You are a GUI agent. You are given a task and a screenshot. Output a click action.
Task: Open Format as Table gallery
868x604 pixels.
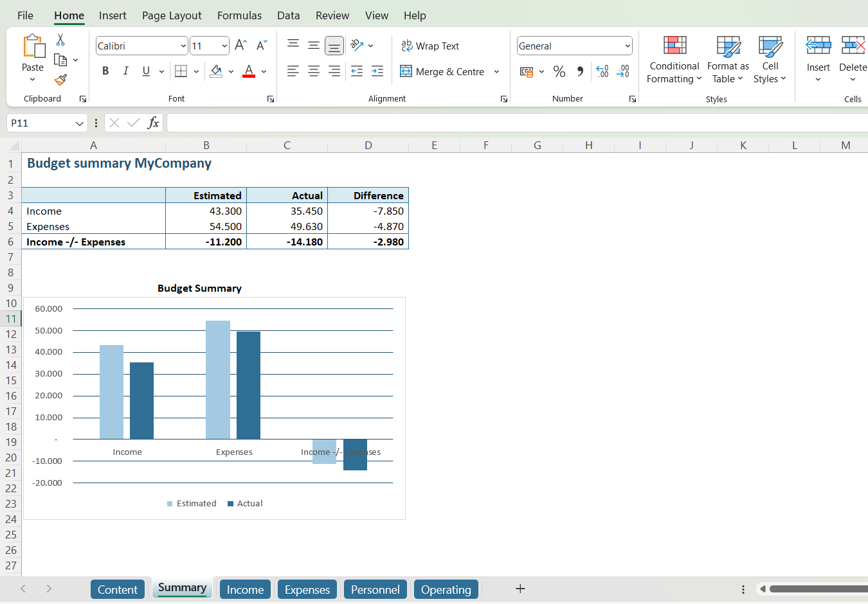728,60
